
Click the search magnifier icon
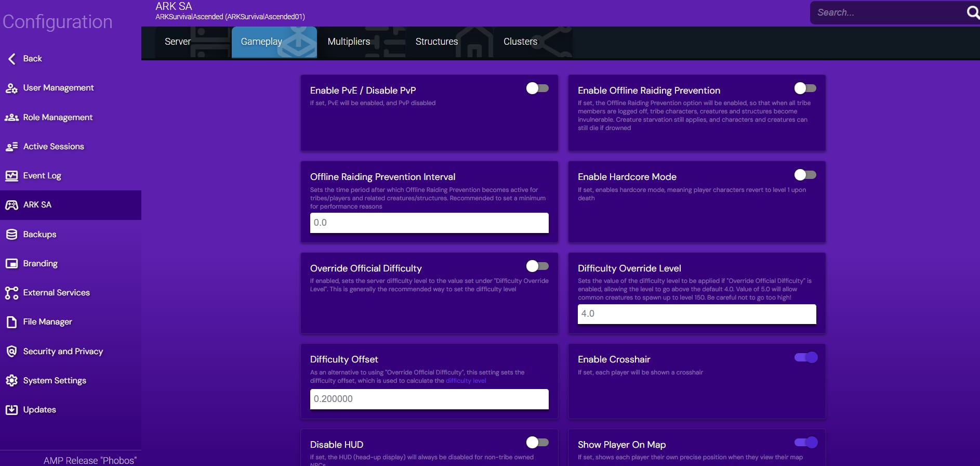[972, 12]
